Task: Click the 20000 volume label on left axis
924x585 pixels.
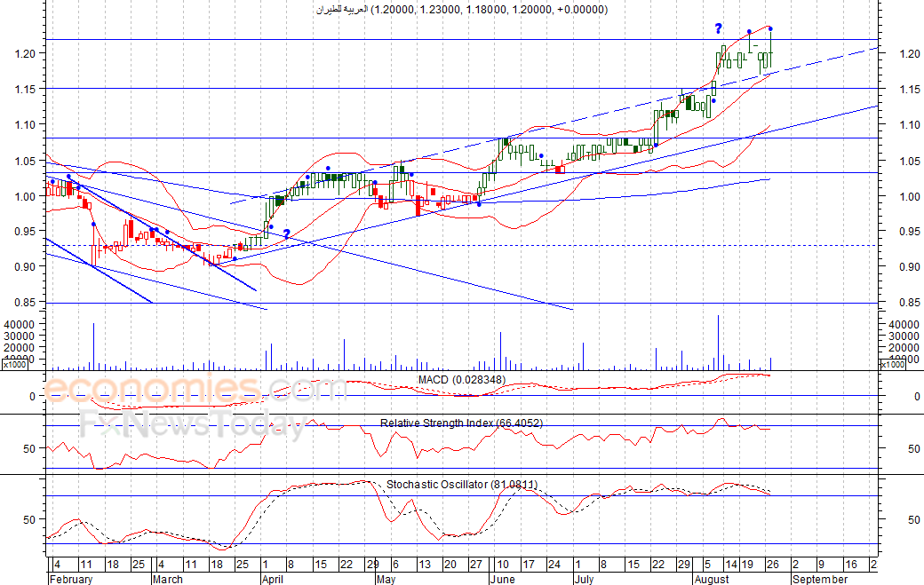Action: (x=20, y=348)
